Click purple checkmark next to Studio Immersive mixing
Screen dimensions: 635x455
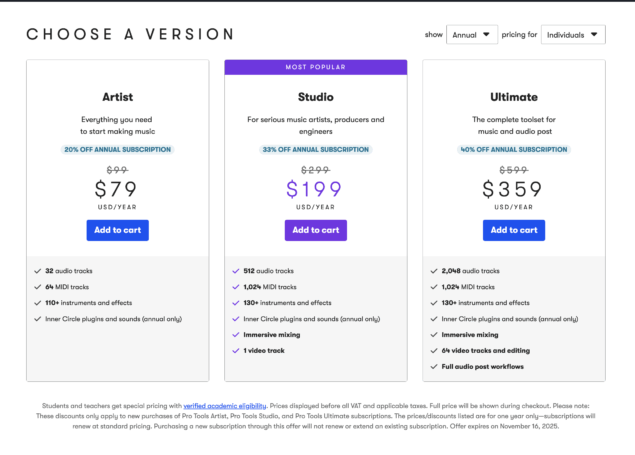[x=236, y=335]
